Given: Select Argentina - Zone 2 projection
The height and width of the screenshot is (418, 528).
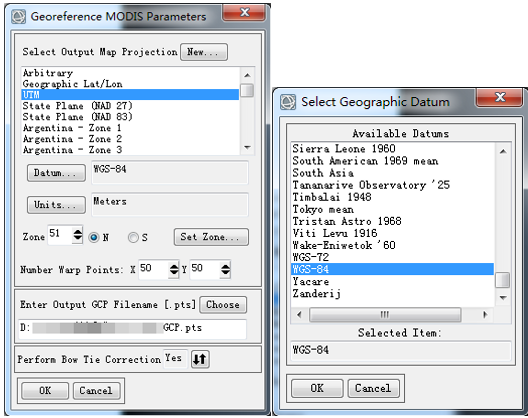Looking at the screenshot, I should pyautogui.click(x=130, y=139).
